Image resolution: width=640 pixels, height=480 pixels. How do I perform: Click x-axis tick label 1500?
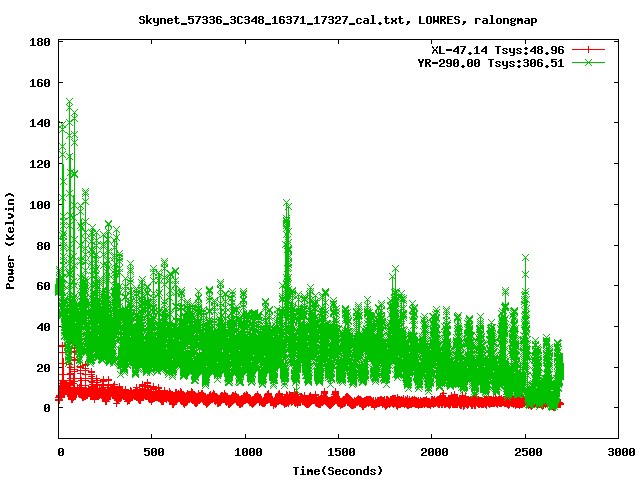pos(341,452)
